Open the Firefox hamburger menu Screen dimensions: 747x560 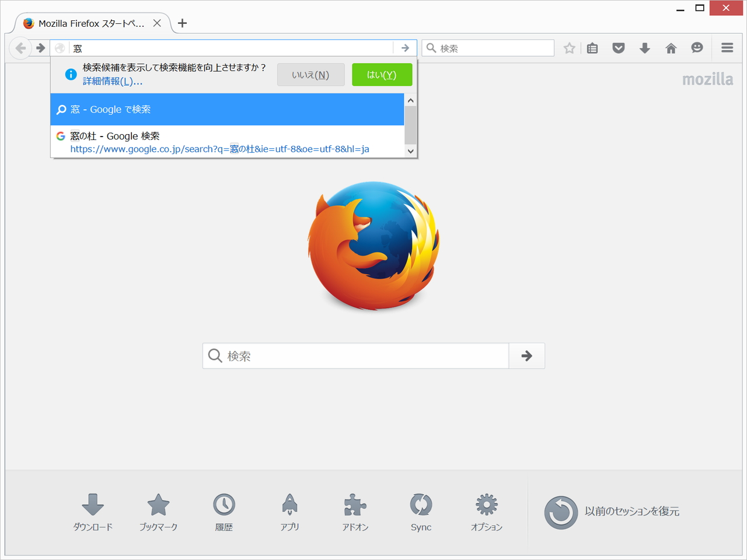click(x=727, y=48)
